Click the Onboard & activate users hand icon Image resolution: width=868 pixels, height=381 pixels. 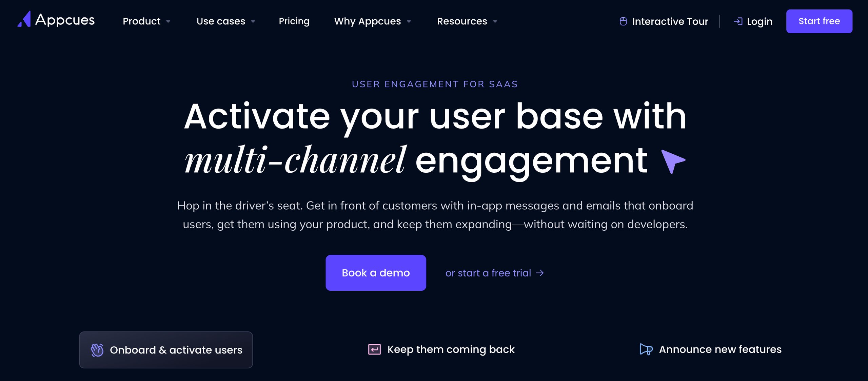(x=97, y=349)
